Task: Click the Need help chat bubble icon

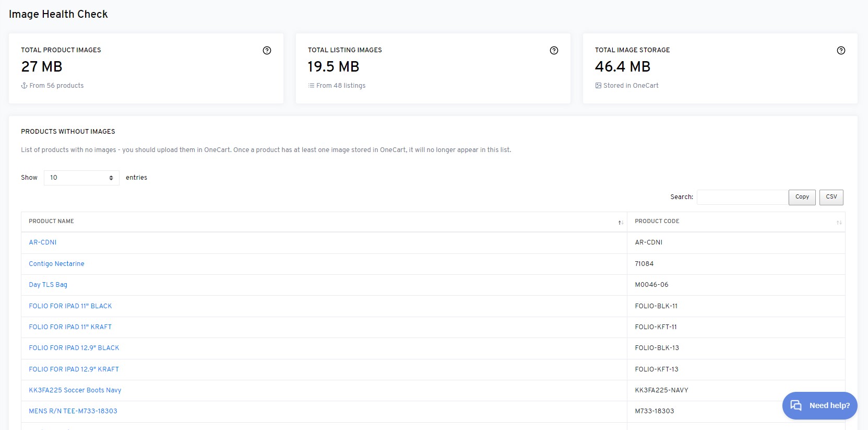Action: pos(795,405)
